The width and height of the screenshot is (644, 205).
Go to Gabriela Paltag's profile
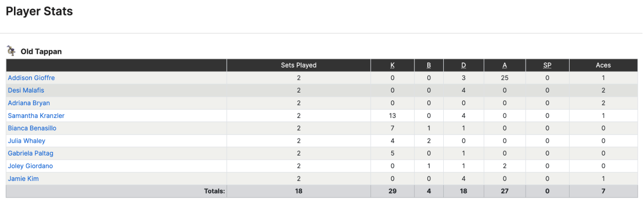pyautogui.click(x=30, y=153)
